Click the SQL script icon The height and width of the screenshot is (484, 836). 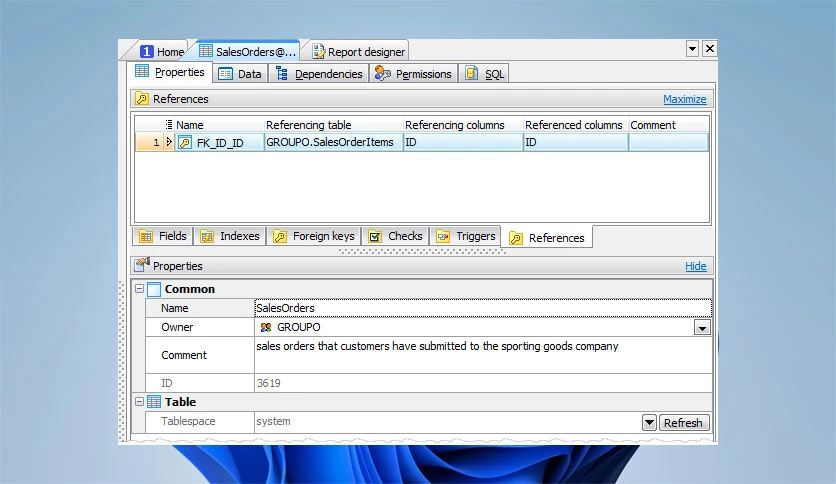[471, 73]
